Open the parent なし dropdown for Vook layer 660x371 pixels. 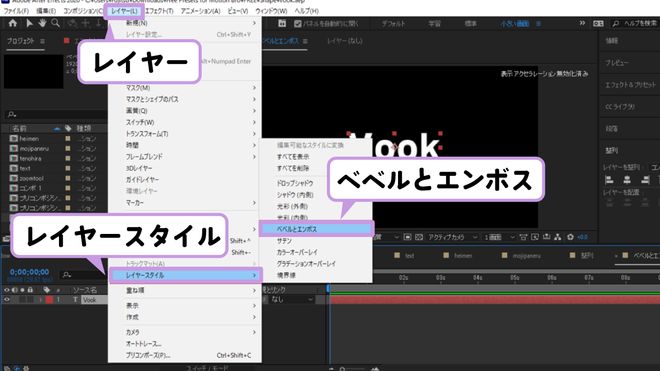pyautogui.click(x=292, y=299)
